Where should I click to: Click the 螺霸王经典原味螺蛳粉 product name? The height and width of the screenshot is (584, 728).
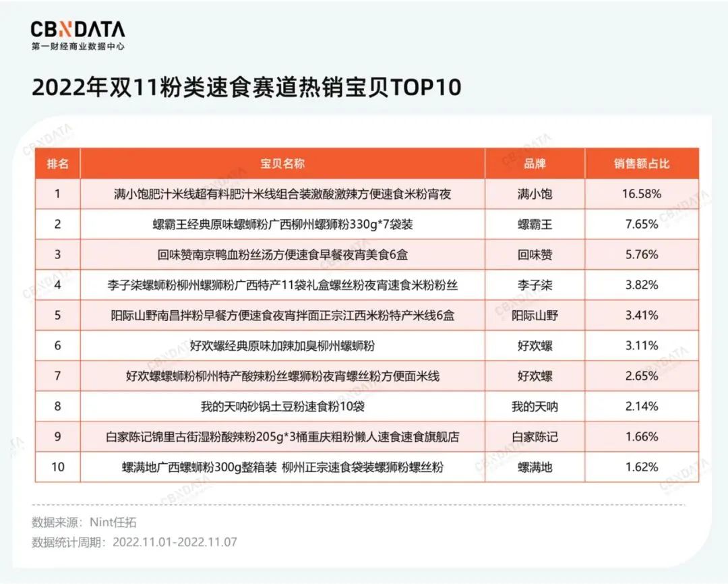pyautogui.click(x=283, y=224)
